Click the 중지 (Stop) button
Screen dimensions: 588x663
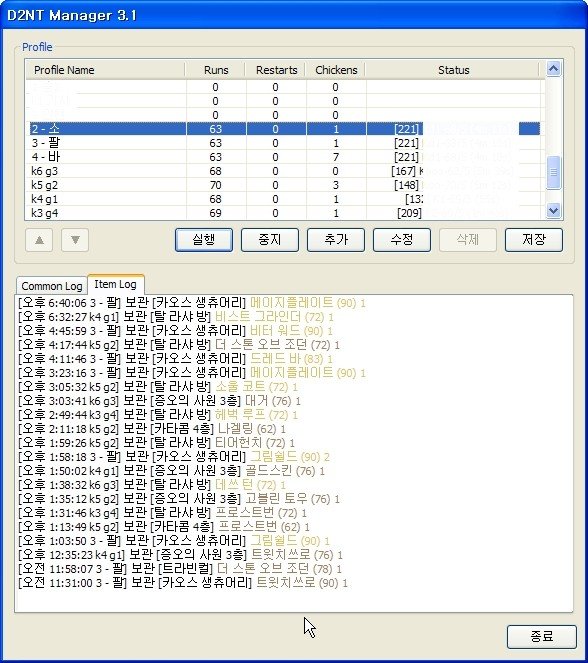(x=270, y=240)
